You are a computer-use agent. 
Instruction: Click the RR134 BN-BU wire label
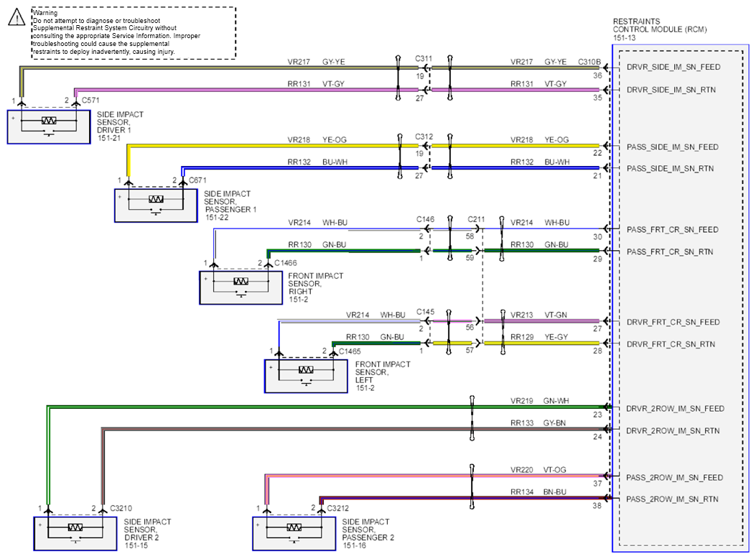[538, 492]
